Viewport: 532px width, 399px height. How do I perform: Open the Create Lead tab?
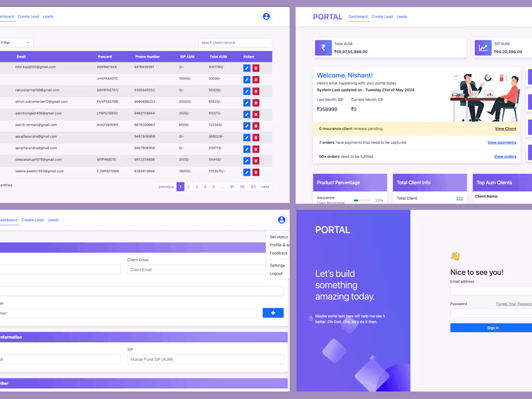(x=382, y=16)
